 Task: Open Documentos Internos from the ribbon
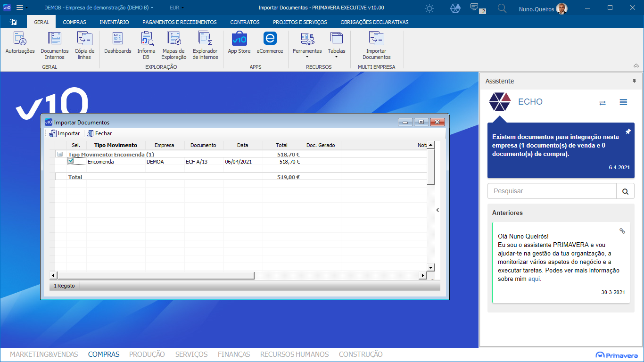pos(55,46)
